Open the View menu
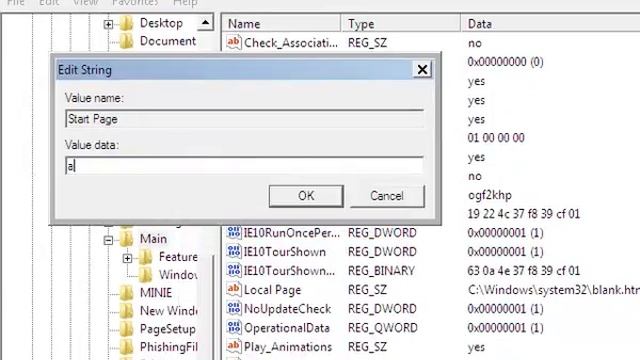 [85, 2]
